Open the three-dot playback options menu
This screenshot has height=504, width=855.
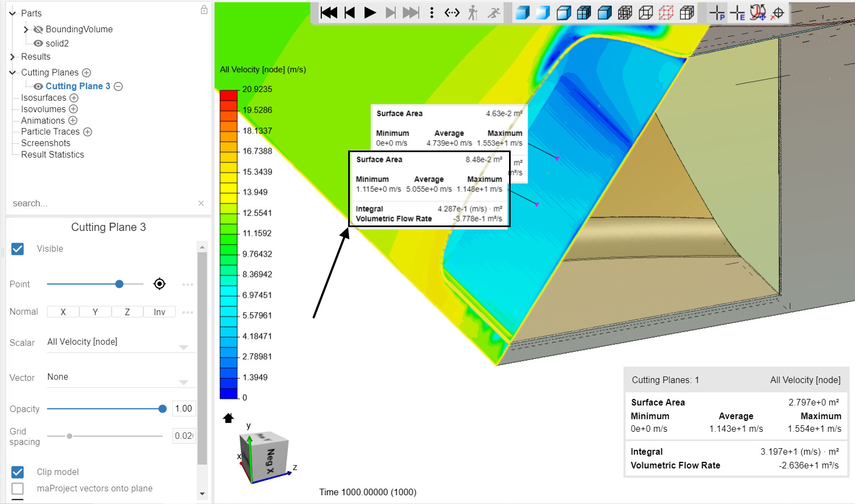tap(432, 13)
